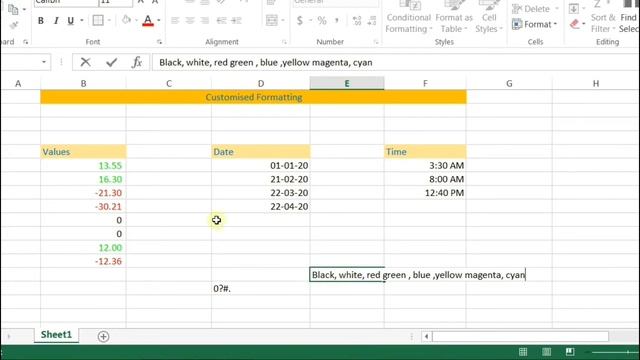Select cell with value -30.21
Screen dimensions: 640x360
click(83, 207)
